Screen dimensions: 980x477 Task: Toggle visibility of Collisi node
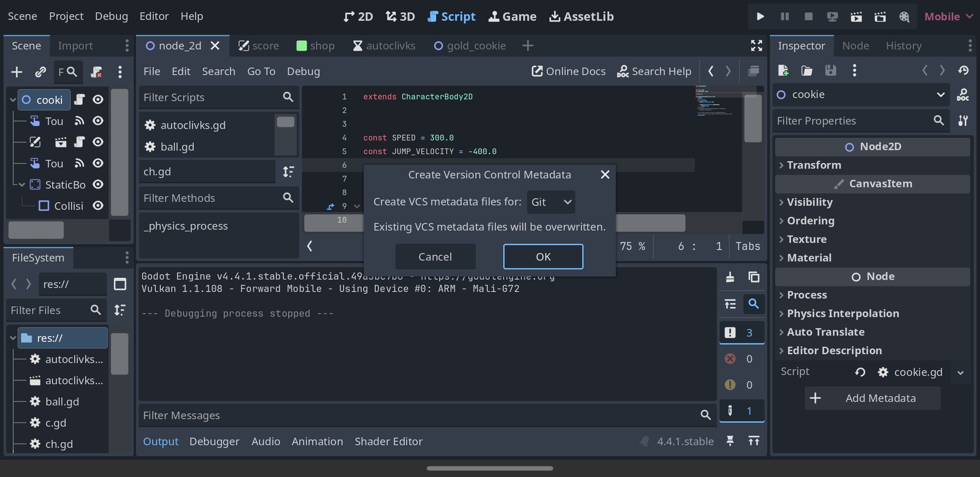click(98, 206)
